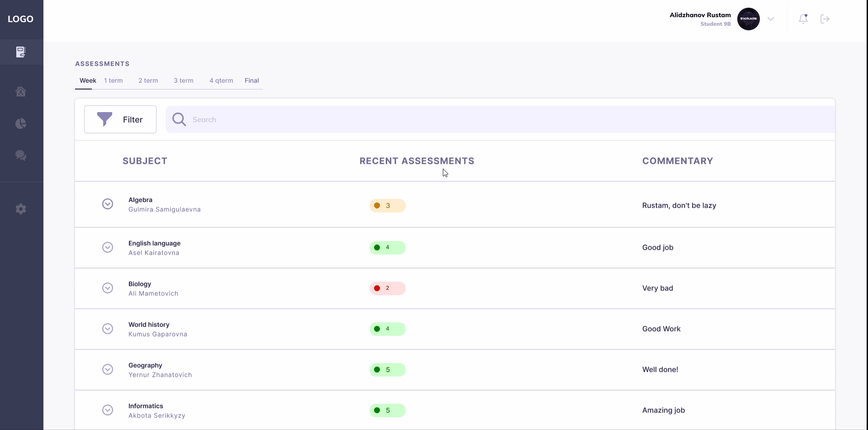Click the search magnifier icon
This screenshot has height=430, width=868.
tap(179, 119)
